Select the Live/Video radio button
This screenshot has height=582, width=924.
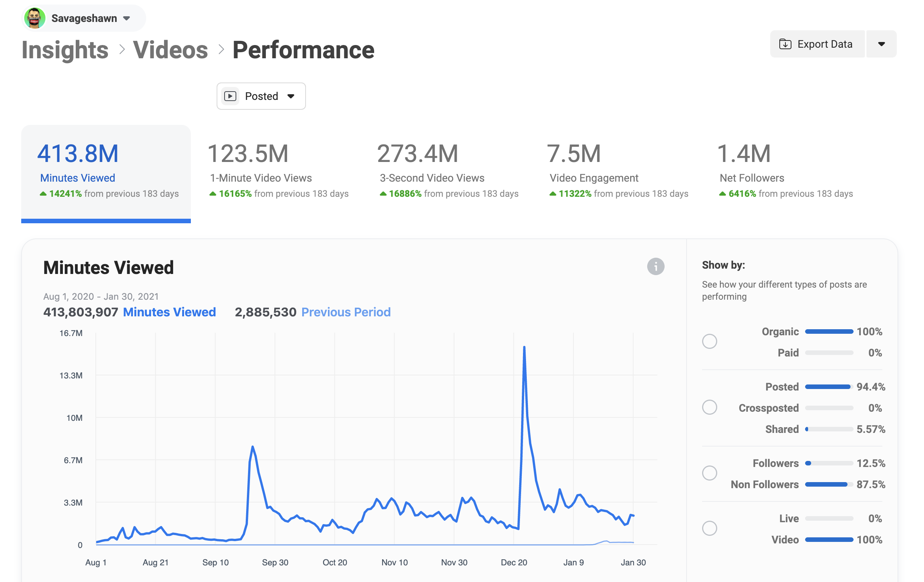pos(709,528)
